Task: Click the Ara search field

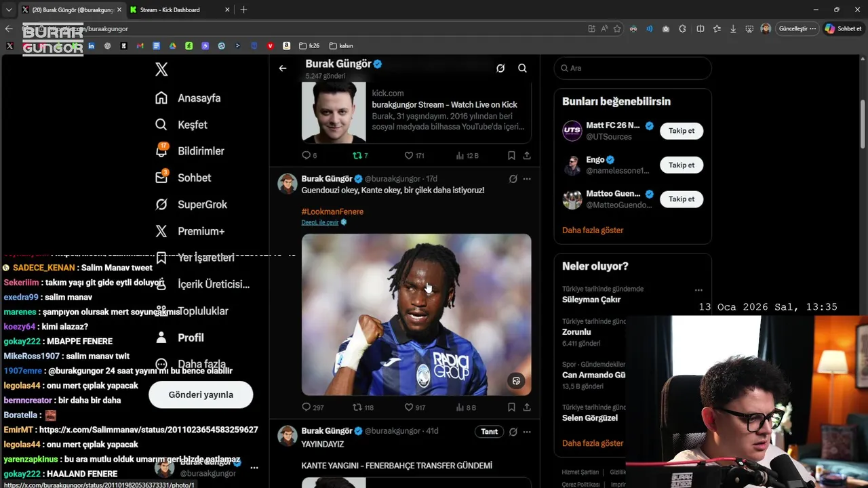Action: [x=633, y=68]
